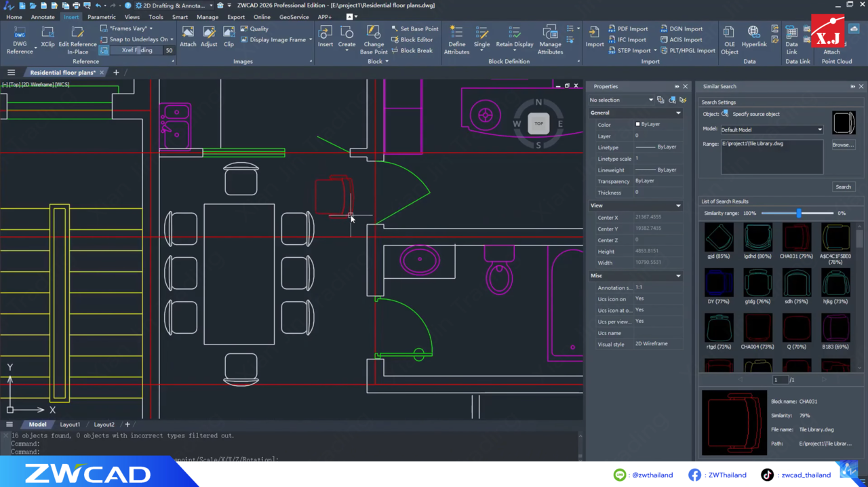Click TOP on the view cube

(538, 123)
